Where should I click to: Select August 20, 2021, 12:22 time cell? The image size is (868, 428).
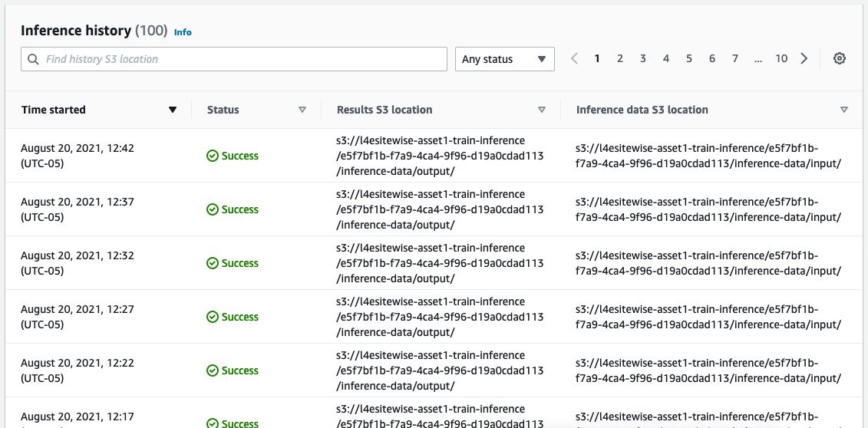point(78,370)
